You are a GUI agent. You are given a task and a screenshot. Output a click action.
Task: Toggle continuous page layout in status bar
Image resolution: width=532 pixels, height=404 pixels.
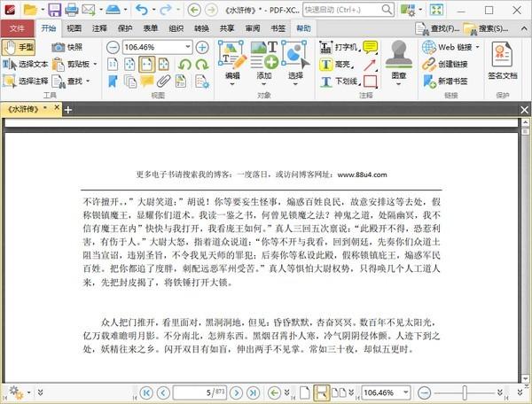coord(320,392)
